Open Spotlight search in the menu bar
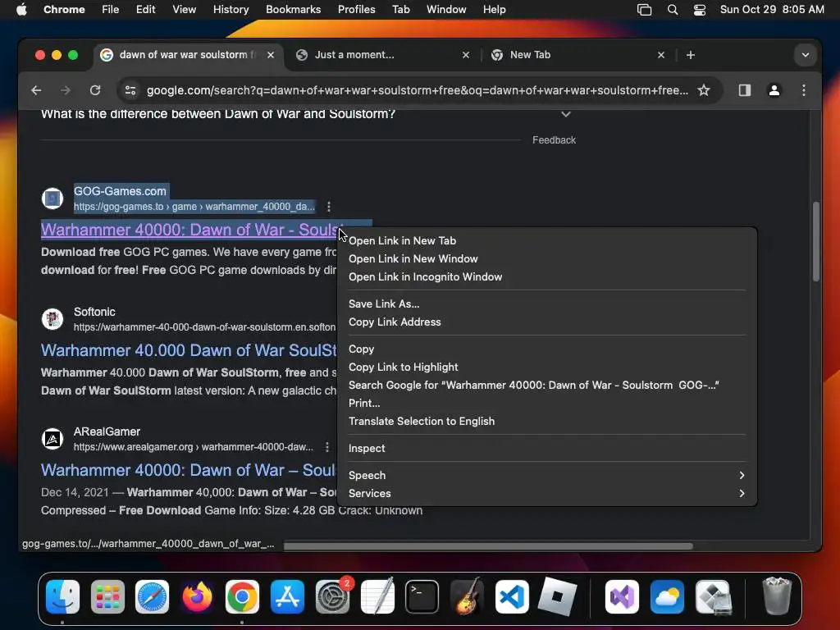The width and height of the screenshot is (840, 630). pos(673,9)
